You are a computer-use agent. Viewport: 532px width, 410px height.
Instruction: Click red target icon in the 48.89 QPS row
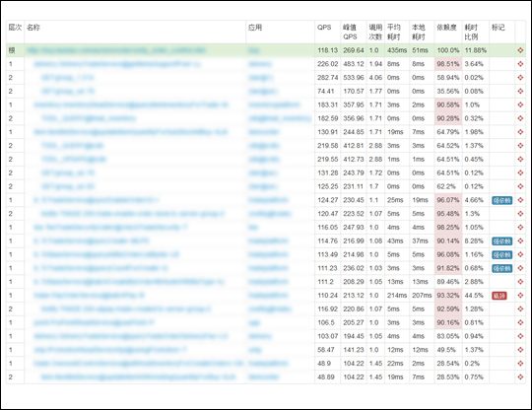click(520, 377)
